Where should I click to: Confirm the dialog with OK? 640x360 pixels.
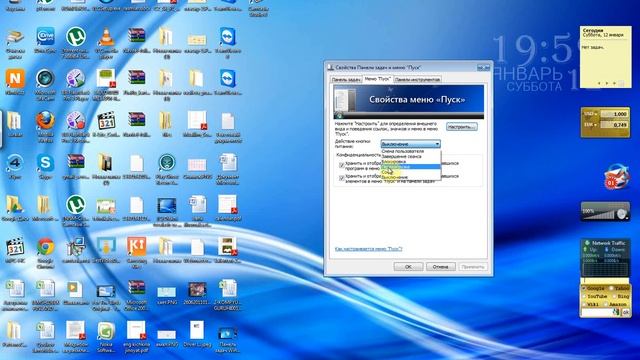pyautogui.click(x=408, y=267)
